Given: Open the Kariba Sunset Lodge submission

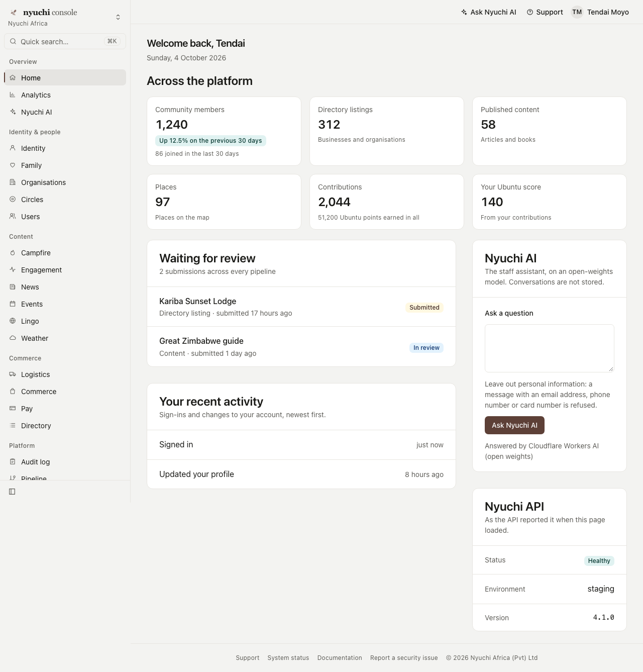Looking at the screenshot, I should coord(301,307).
